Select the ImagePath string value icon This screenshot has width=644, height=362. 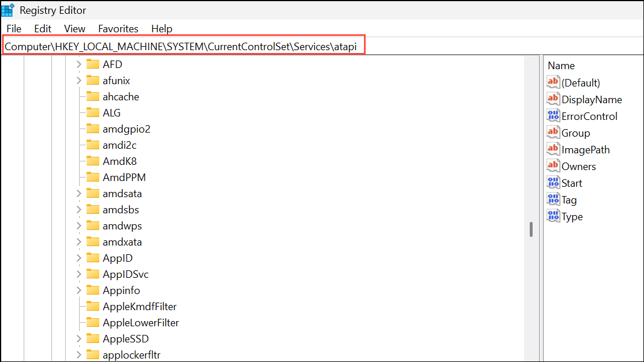click(x=553, y=149)
